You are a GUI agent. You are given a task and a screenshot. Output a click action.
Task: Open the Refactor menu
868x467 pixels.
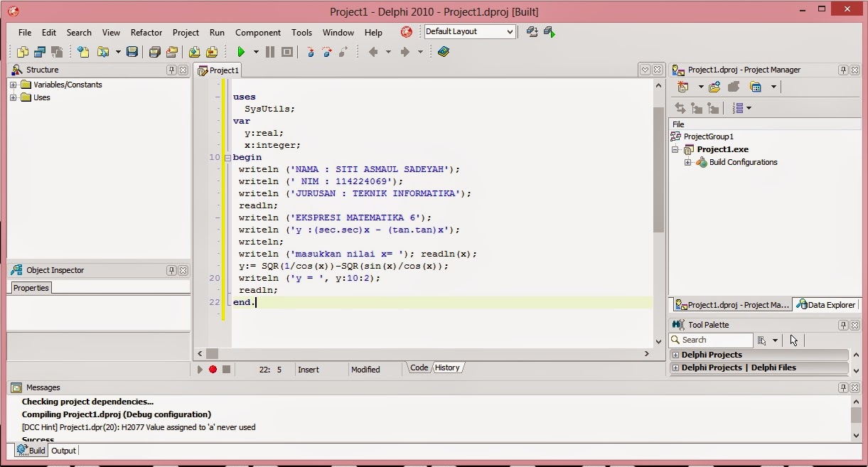[146, 33]
